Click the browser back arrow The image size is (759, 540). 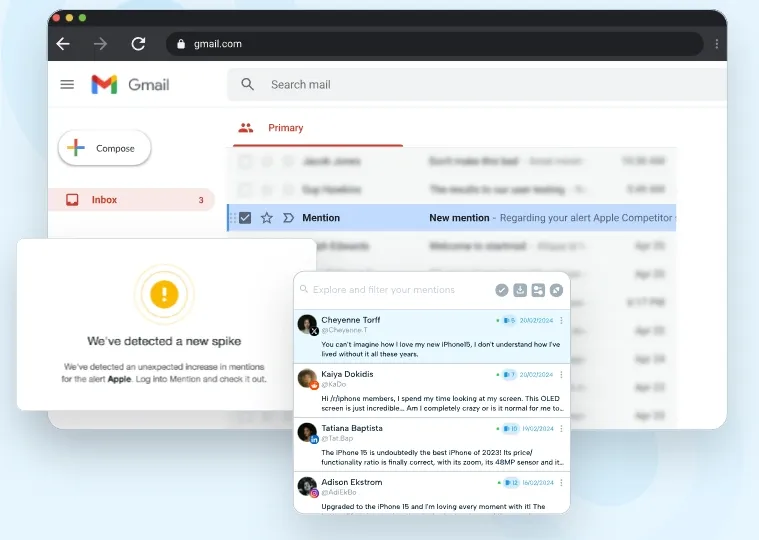63,44
